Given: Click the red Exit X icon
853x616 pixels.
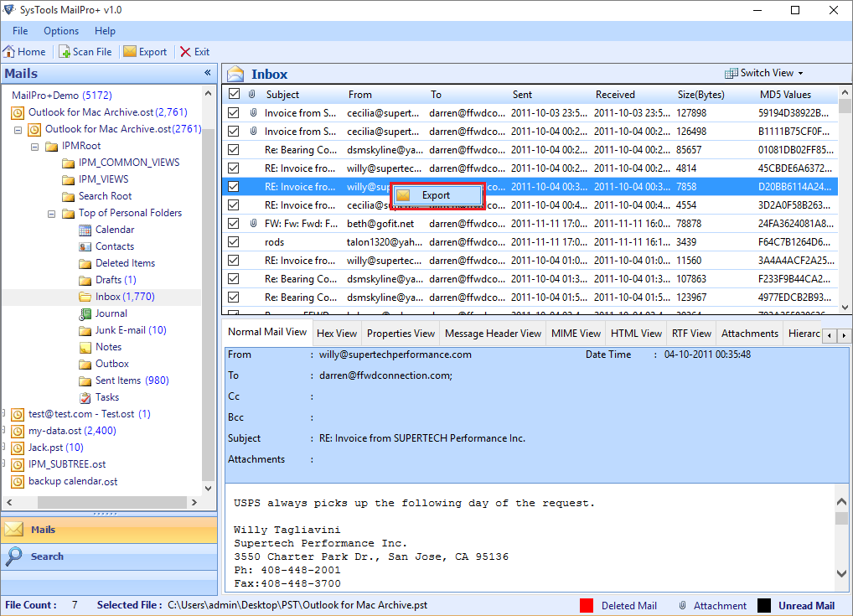Looking at the screenshot, I should click(185, 52).
